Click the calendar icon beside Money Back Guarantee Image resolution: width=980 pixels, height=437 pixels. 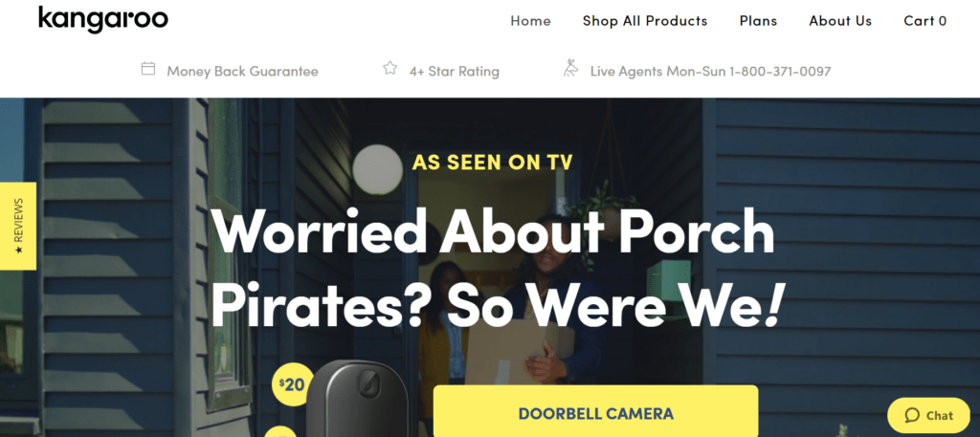(148, 69)
